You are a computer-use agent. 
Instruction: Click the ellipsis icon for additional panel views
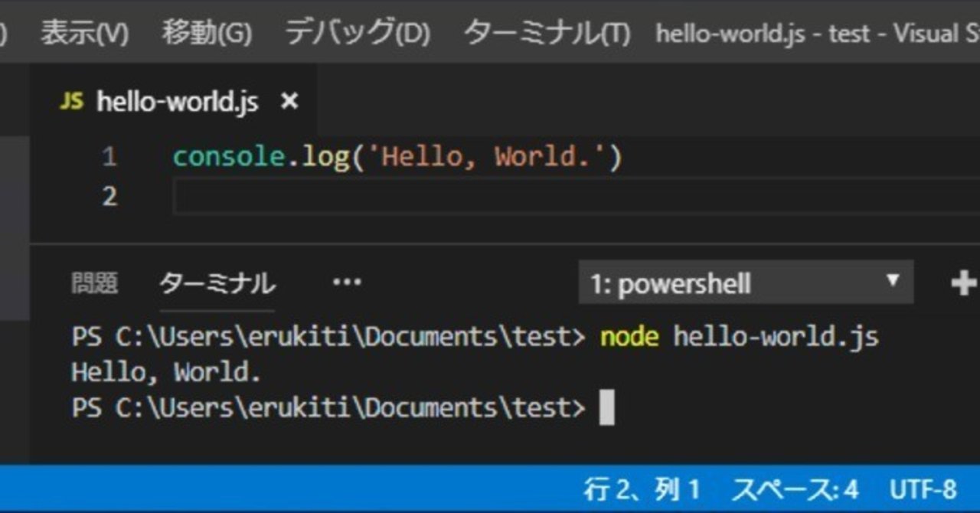[347, 282]
